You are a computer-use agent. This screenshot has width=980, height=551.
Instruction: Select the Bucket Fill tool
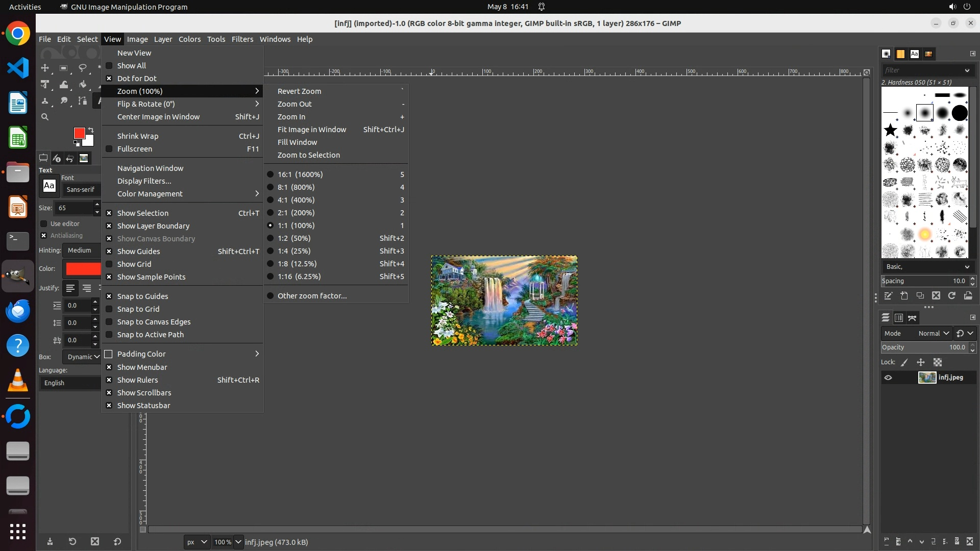coord(82,85)
